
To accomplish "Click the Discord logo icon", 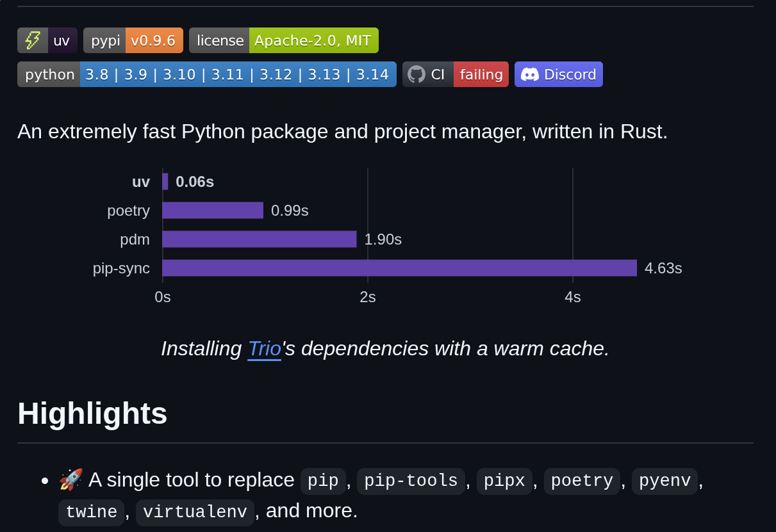I will pos(529,74).
